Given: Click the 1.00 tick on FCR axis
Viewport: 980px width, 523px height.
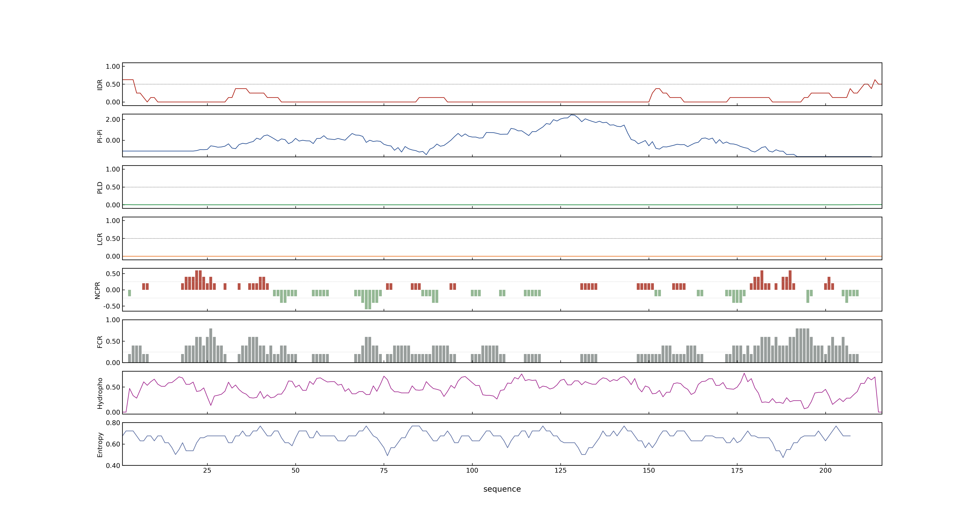Looking at the screenshot, I should [x=113, y=320].
